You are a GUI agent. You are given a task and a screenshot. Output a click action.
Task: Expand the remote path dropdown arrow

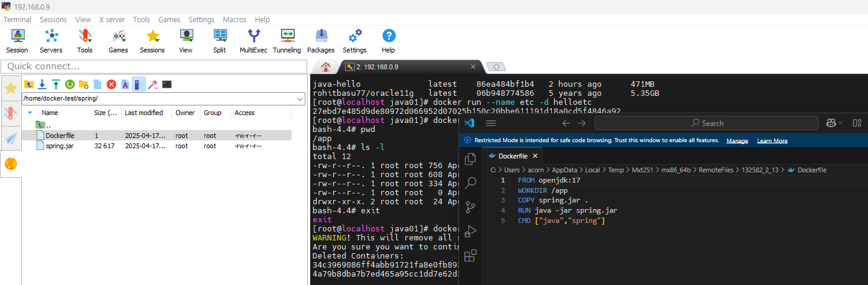pos(301,98)
